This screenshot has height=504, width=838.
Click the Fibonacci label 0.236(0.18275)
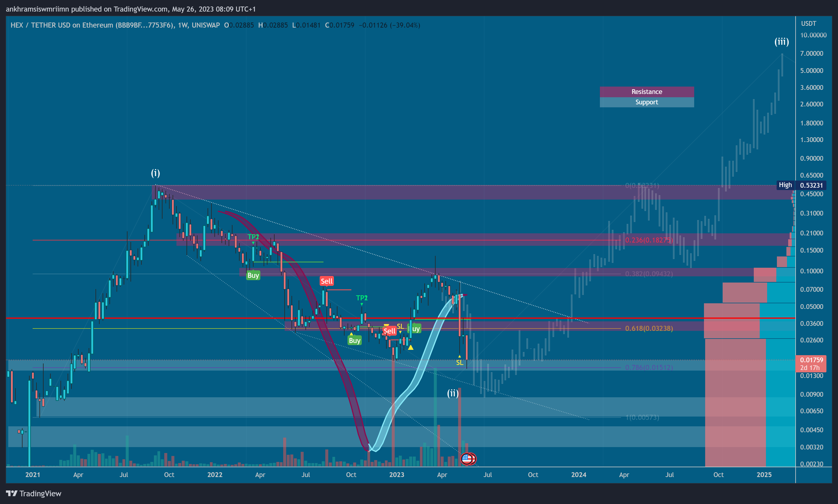point(649,240)
